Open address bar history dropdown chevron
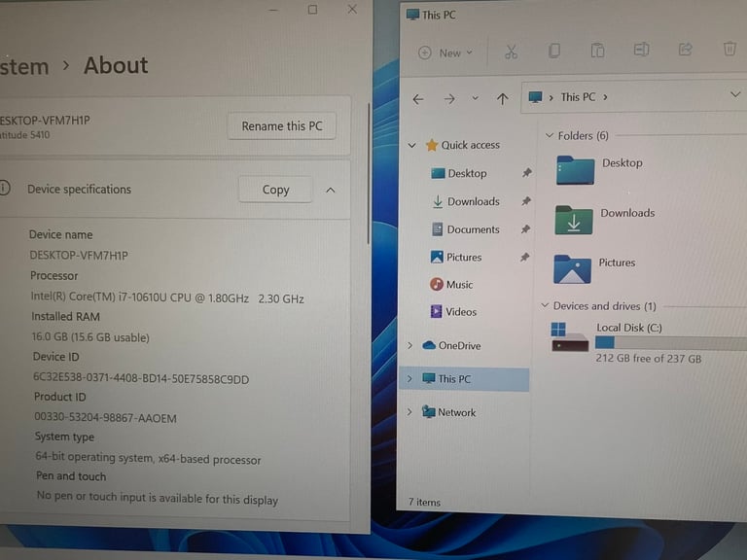Image resolution: width=747 pixels, height=560 pixels. pyautogui.click(x=735, y=94)
